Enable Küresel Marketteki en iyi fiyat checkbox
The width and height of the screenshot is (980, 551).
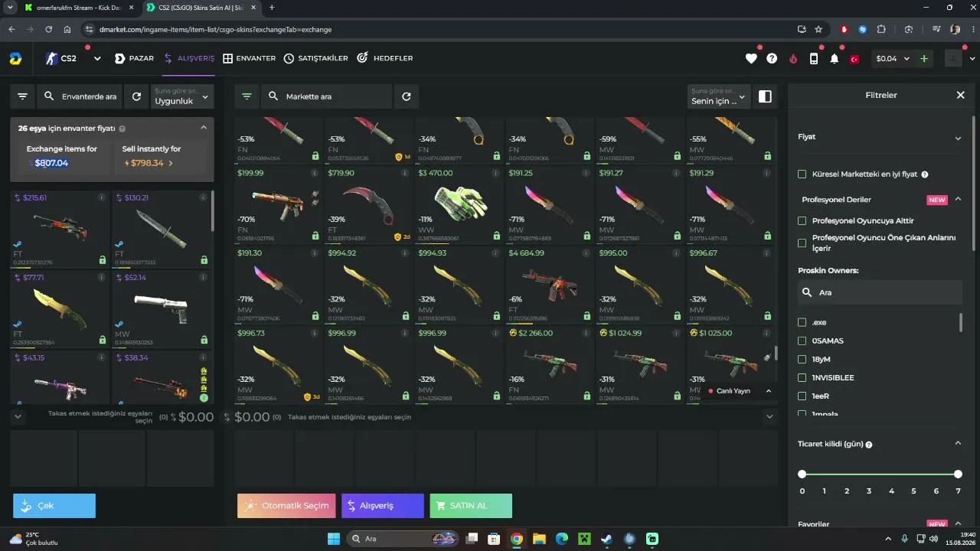click(x=802, y=174)
